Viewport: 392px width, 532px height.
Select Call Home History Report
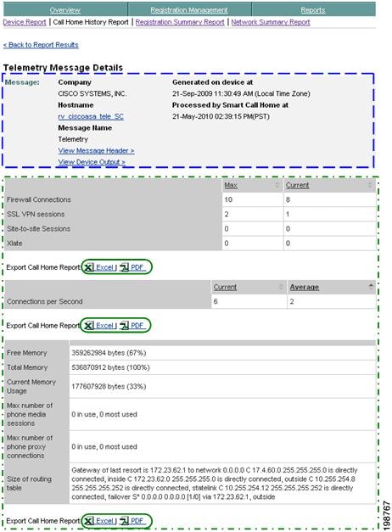pyautogui.click(x=91, y=22)
